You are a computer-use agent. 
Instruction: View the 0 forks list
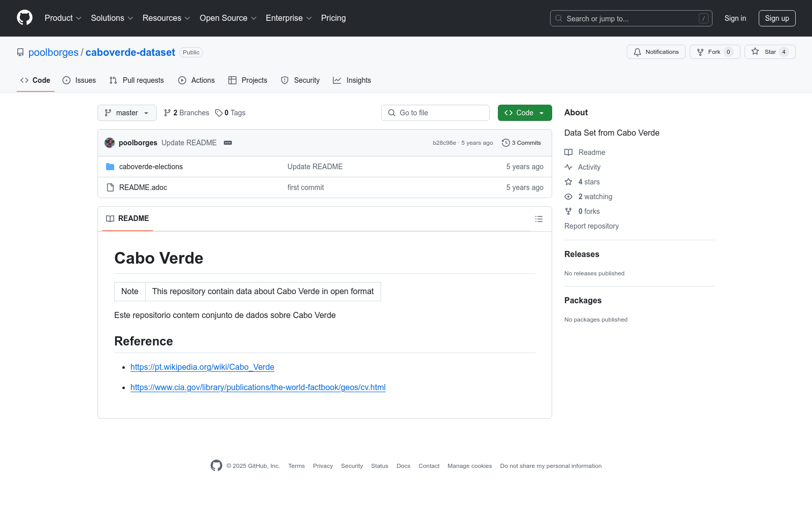tap(582, 211)
